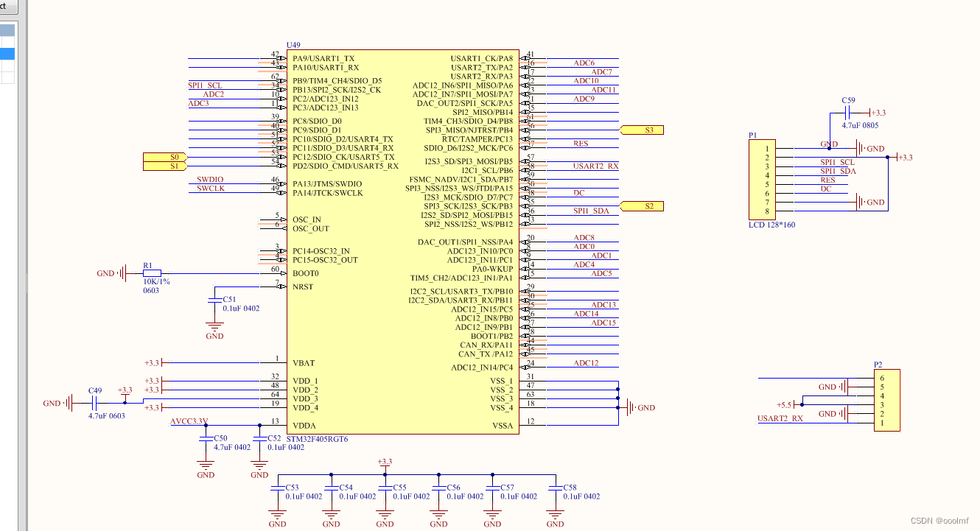Screen dimensions: 980x531
Task: Click the SWCLK net label
Action: pyautogui.click(x=211, y=189)
